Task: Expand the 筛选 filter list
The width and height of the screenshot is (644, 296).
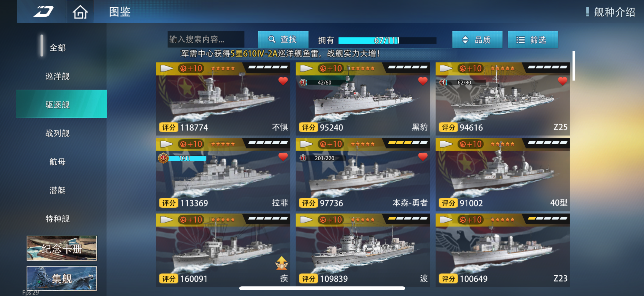Action: (532, 40)
